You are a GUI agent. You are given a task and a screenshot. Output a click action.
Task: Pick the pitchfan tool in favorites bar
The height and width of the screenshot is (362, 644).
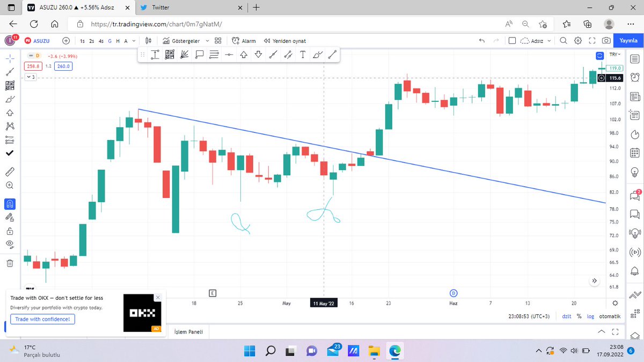coord(185,54)
